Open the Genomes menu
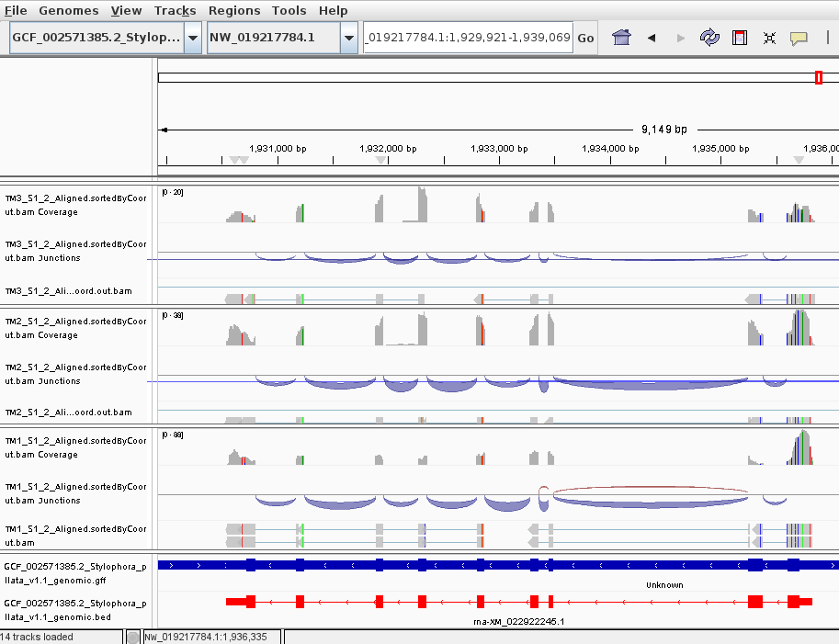The width and height of the screenshot is (839, 644). tap(69, 11)
